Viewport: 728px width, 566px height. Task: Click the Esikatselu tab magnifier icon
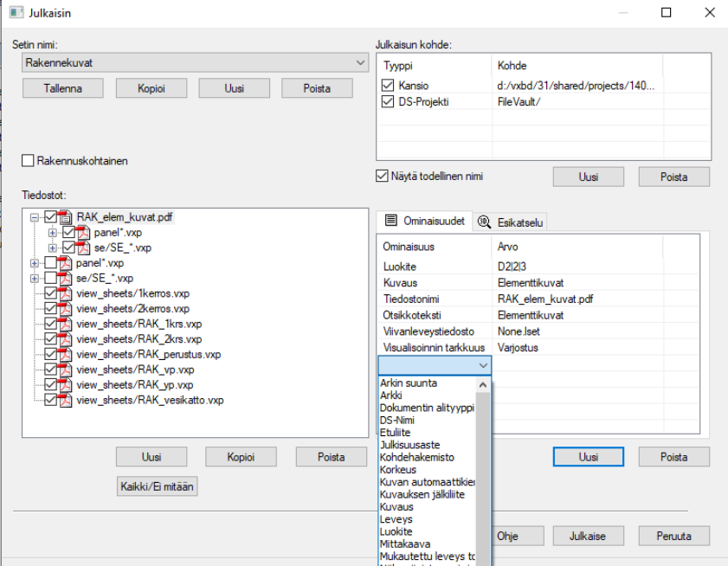484,222
